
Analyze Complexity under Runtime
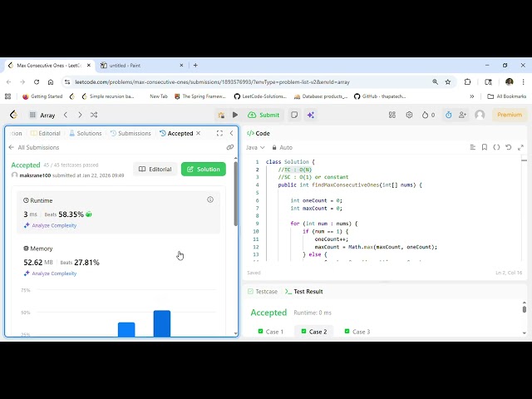[50, 225]
